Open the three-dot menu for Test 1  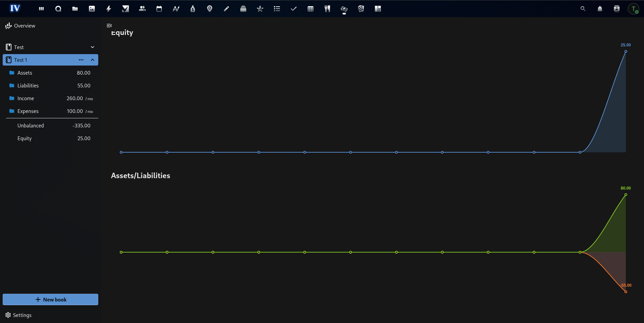[81, 60]
